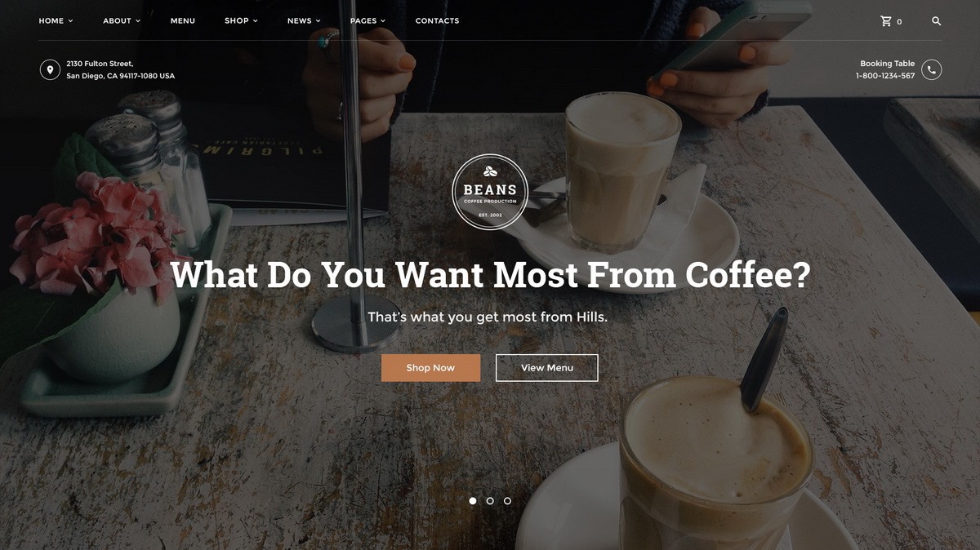Open the Menu navigation item
The width and height of the screenshot is (980, 550).
coord(183,21)
